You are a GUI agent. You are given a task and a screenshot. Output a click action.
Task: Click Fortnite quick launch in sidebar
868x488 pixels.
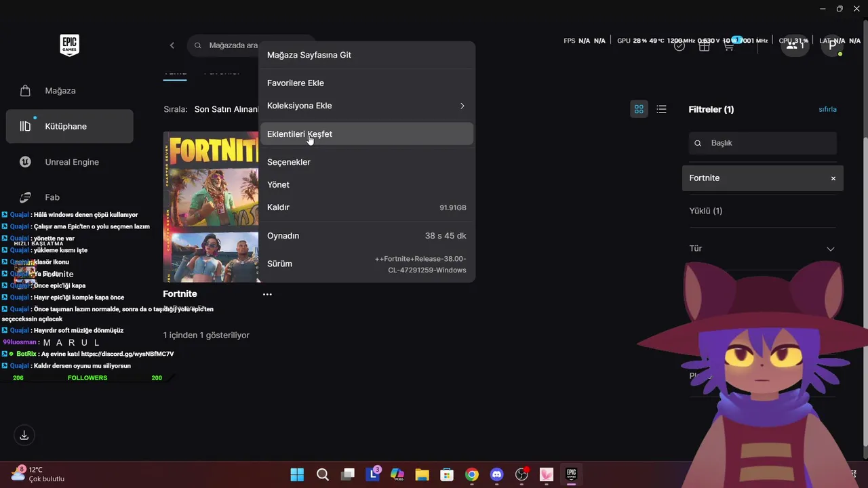tap(45, 274)
